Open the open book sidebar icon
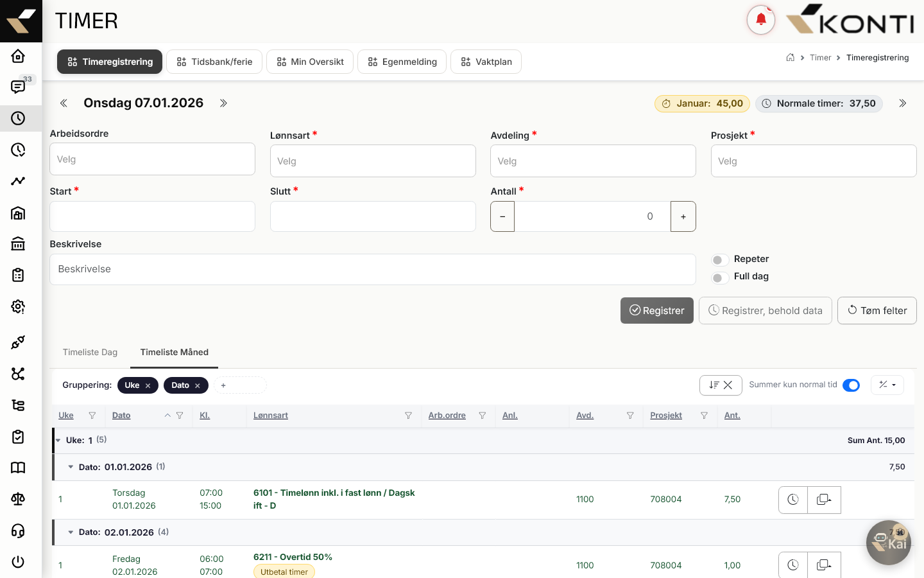924x578 pixels. click(18, 468)
